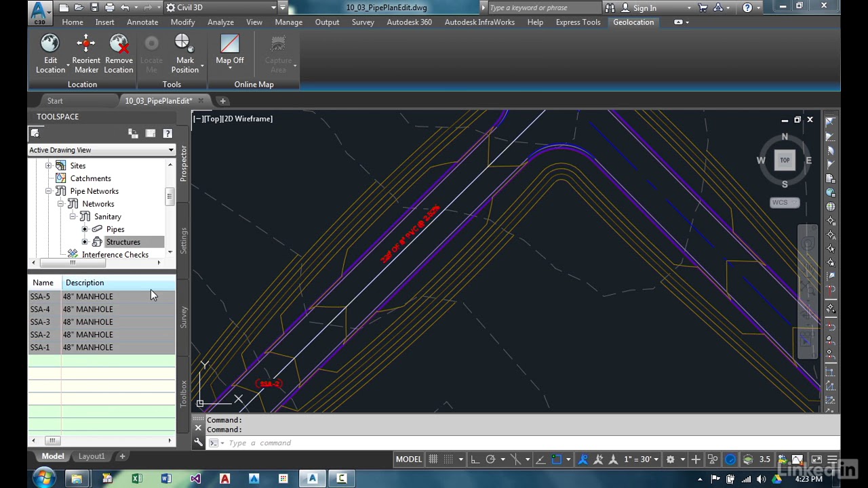The image size is (868, 488).
Task: Click the Prospector tree vertical scrollbar thumb
Action: coord(170,198)
